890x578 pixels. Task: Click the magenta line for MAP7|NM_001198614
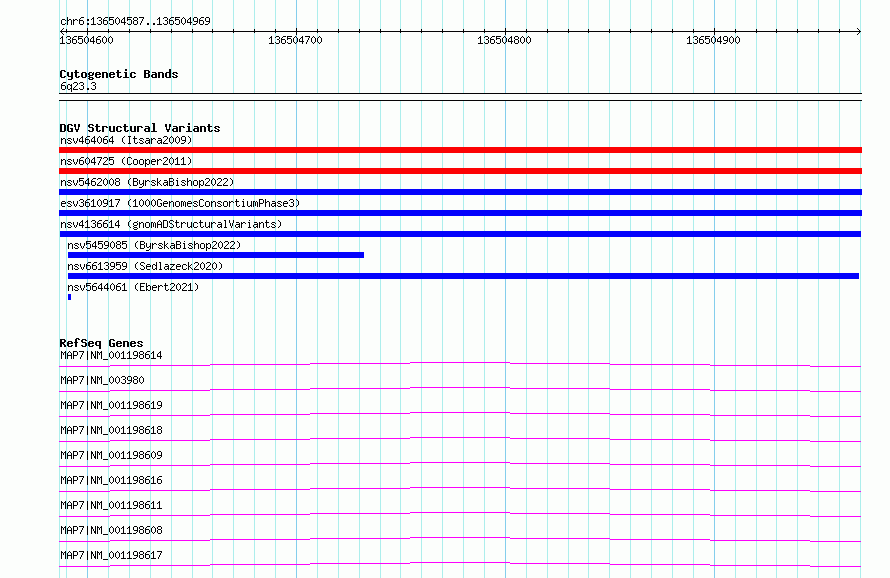pos(460,364)
